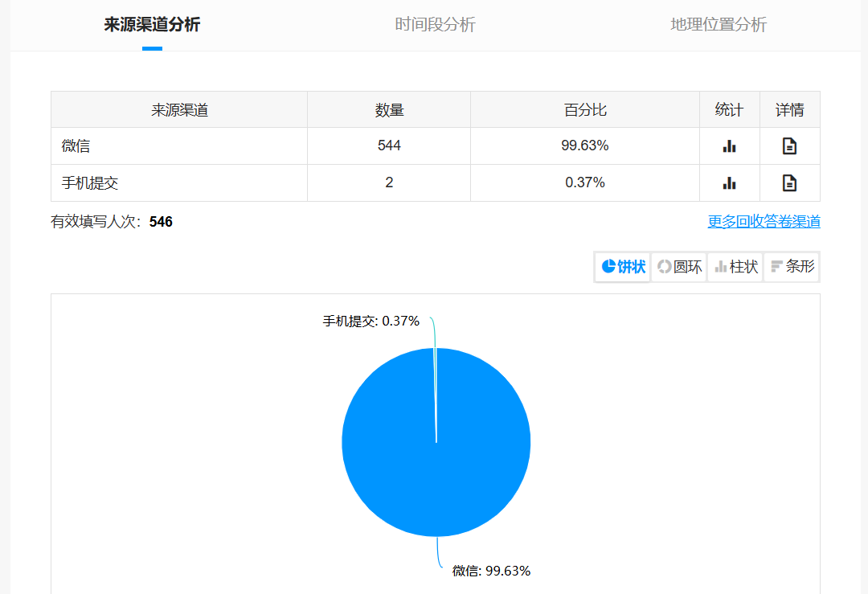868x594 pixels.
Task: Click the 手机提交 cell in the table
Action: [x=90, y=183]
